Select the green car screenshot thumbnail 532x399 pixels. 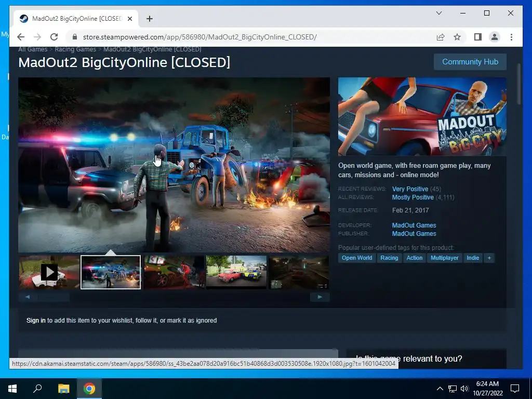click(174, 272)
